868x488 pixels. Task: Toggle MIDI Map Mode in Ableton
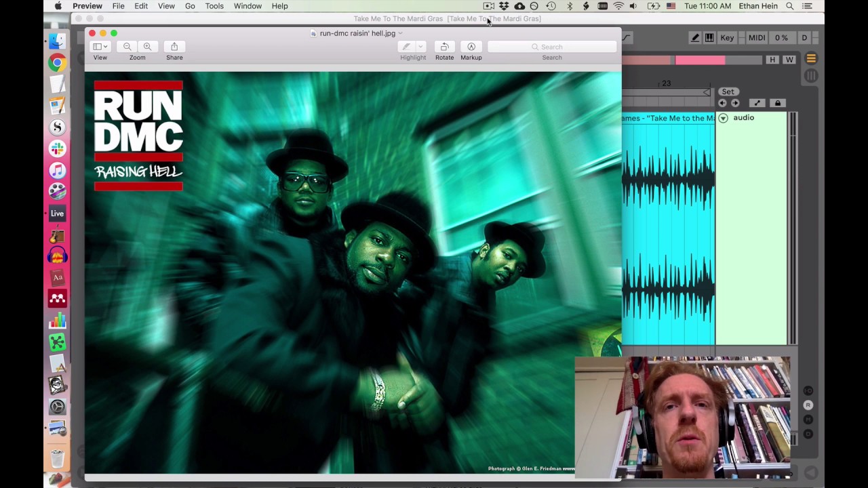[x=757, y=38]
